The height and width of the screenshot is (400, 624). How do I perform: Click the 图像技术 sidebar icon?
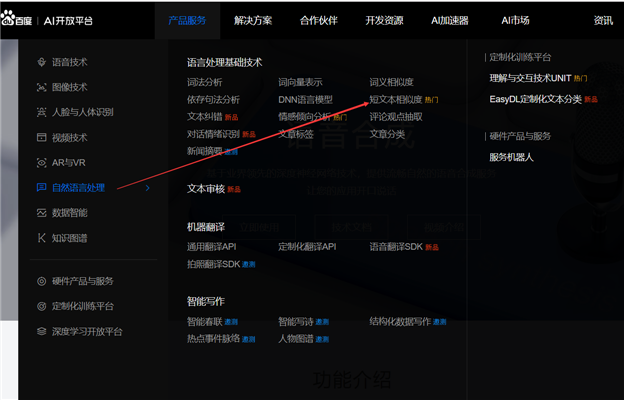point(41,87)
